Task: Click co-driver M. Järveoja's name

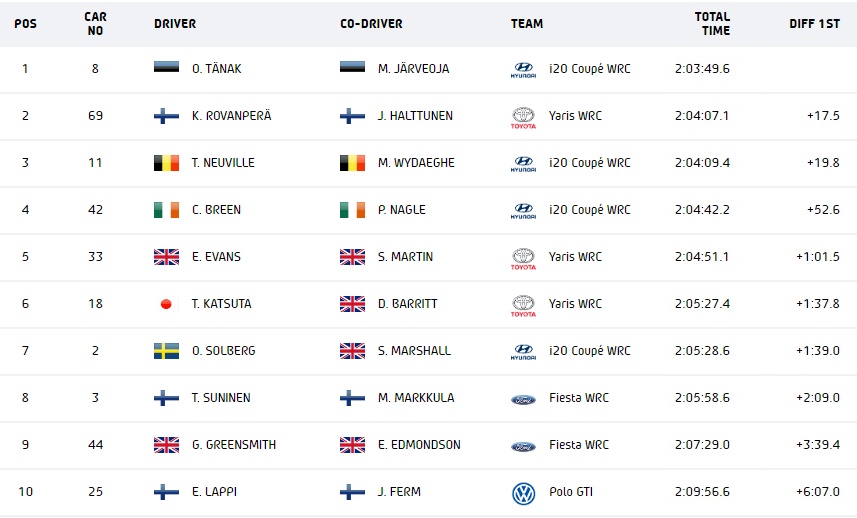Action: pyautogui.click(x=413, y=69)
